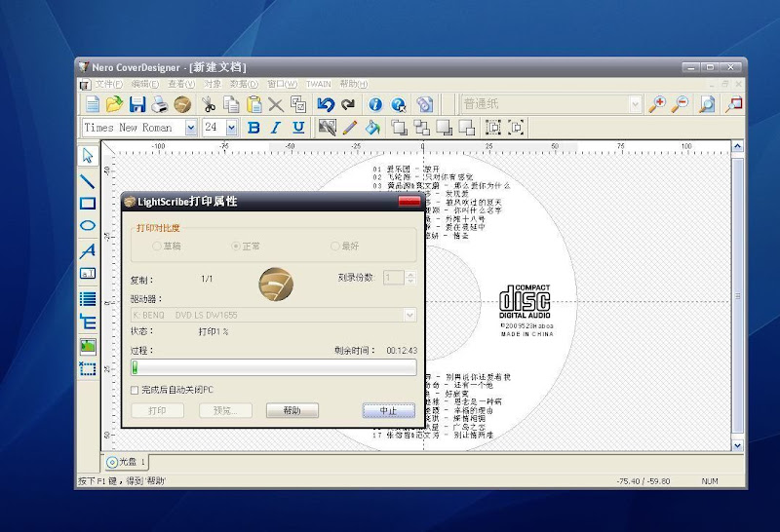Screen dimensions: 780x532
Task: Open the Times New Roman font dropdown
Action: [x=190, y=128]
